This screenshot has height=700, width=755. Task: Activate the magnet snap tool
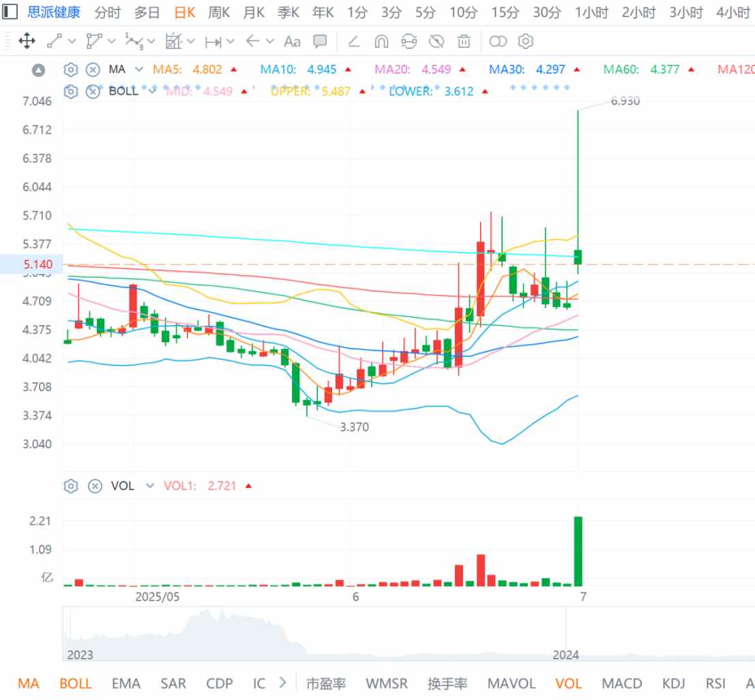[x=381, y=42]
